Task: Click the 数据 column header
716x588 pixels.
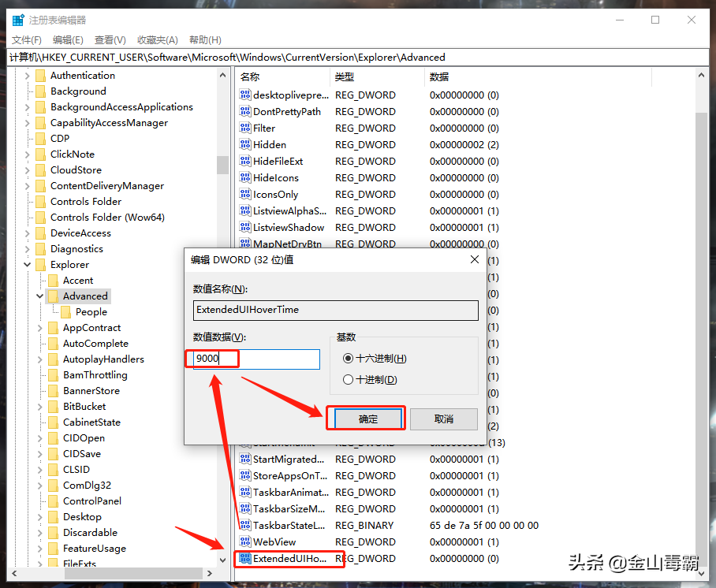Action: tap(538, 76)
